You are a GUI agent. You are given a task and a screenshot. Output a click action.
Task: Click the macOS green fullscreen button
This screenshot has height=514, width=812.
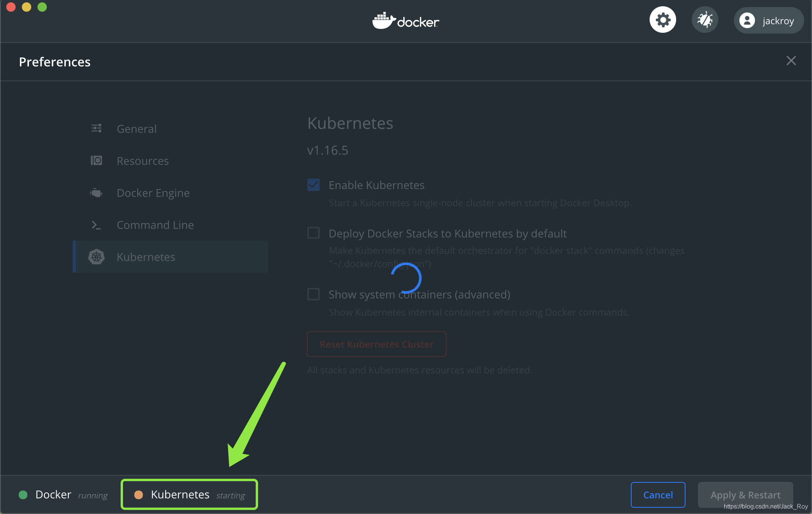click(42, 7)
